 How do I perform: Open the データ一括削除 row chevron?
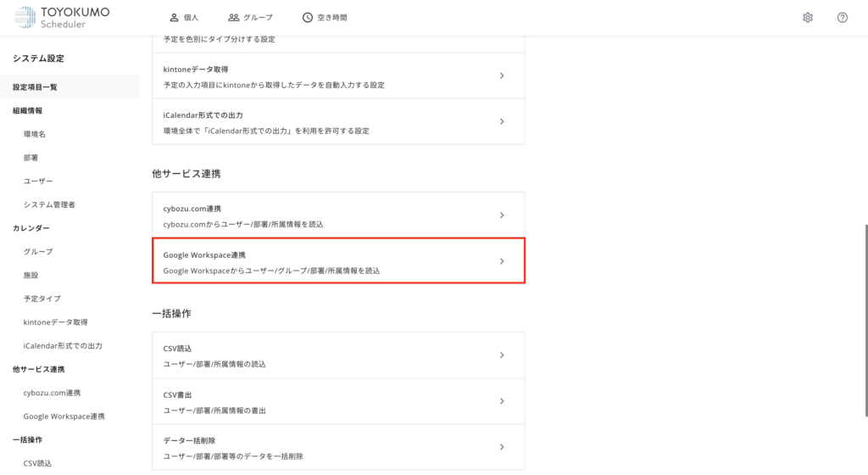tap(502, 447)
